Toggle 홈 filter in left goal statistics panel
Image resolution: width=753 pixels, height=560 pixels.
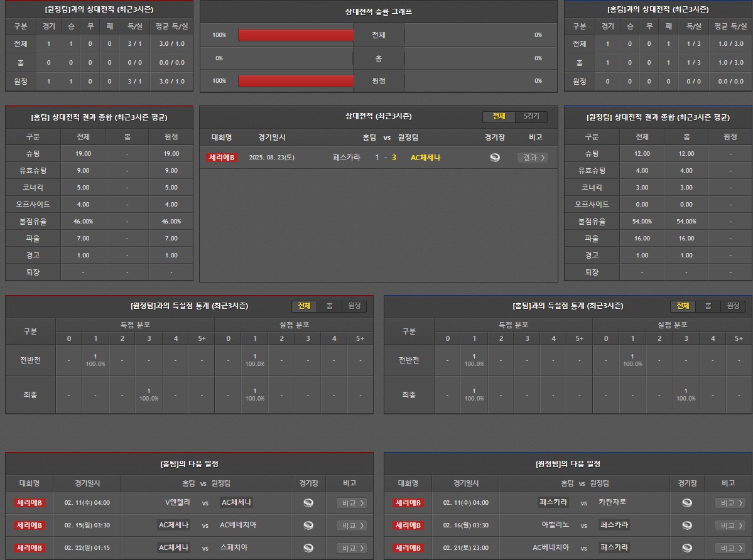329,306
